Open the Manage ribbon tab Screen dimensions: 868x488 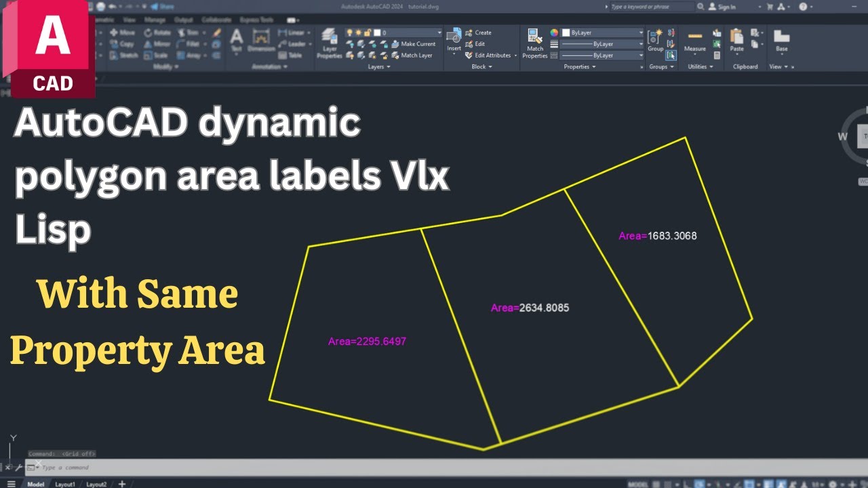pyautogui.click(x=155, y=20)
